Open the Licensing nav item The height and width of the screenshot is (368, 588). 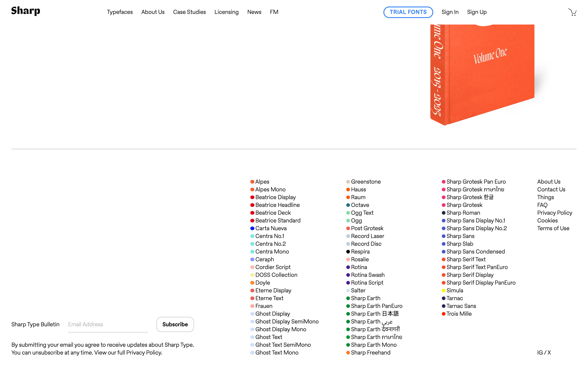click(x=226, y=12)
